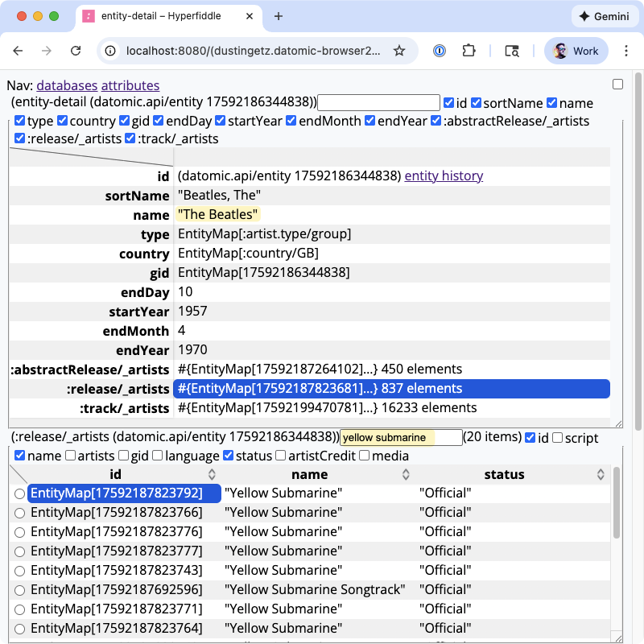The height and width of the screenshot is (644, 644).
Task: Open the entity history link
Action: pos(444,175)
